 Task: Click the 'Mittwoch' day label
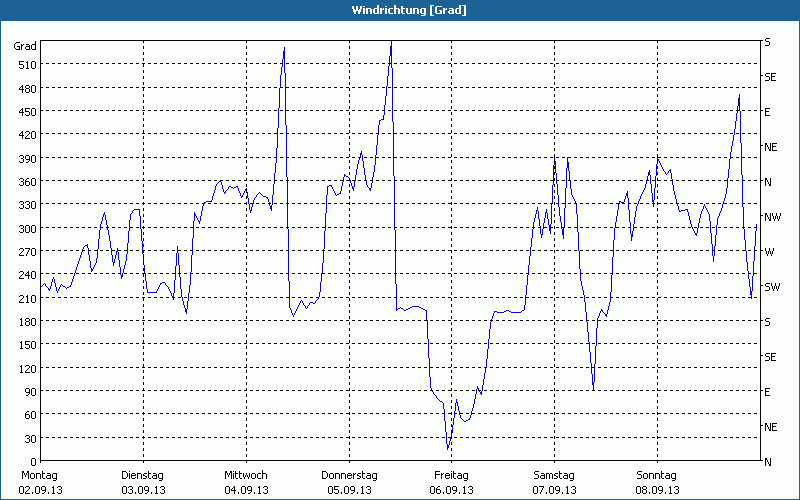246,476
